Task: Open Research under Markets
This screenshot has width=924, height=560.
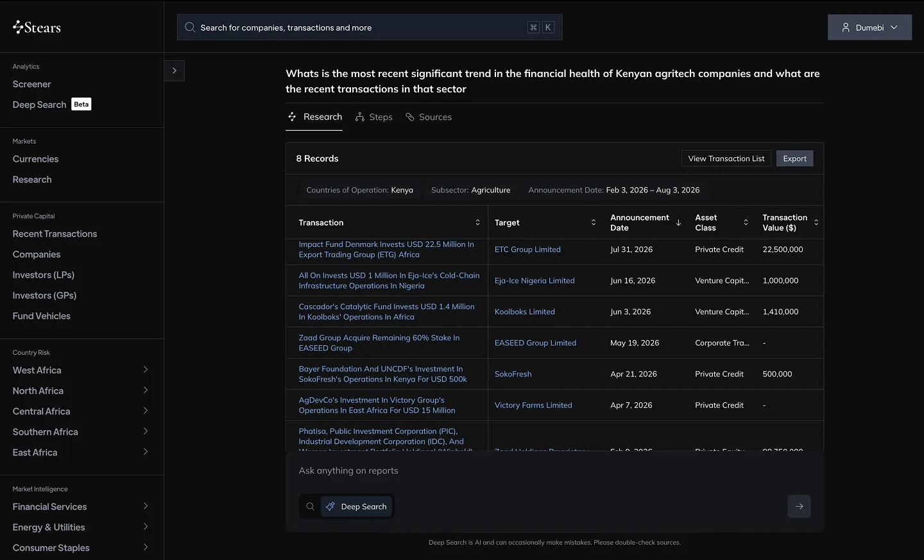Action: click(x=32, y=180)
